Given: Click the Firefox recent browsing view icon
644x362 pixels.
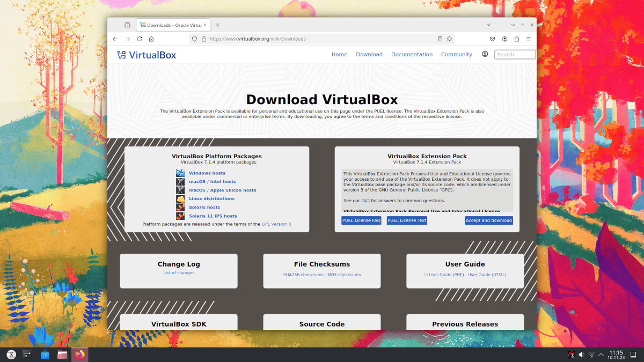Looking at the screenshot, I should pos(127,25).
